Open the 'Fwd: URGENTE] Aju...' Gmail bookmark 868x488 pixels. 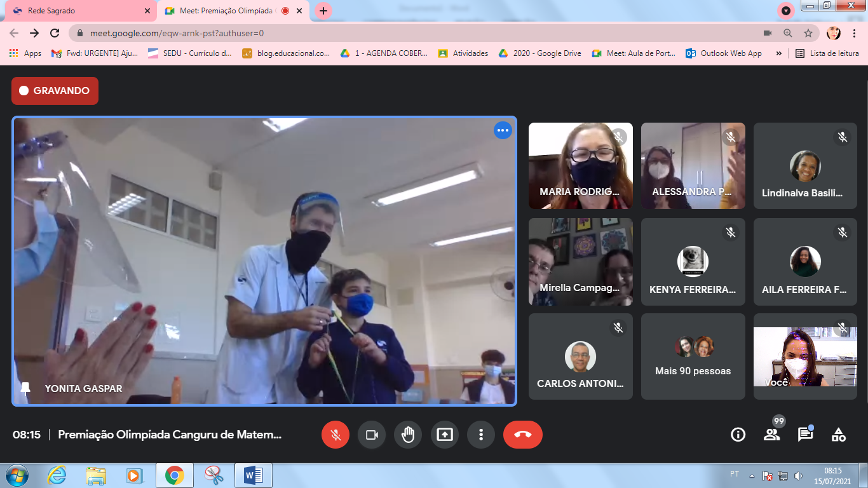(94, 53)
